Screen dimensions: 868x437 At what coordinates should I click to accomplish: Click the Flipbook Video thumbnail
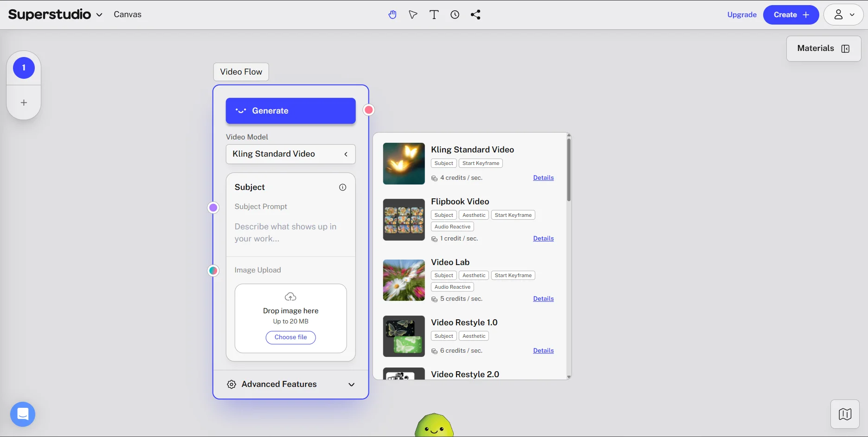(x=404, y=220)
